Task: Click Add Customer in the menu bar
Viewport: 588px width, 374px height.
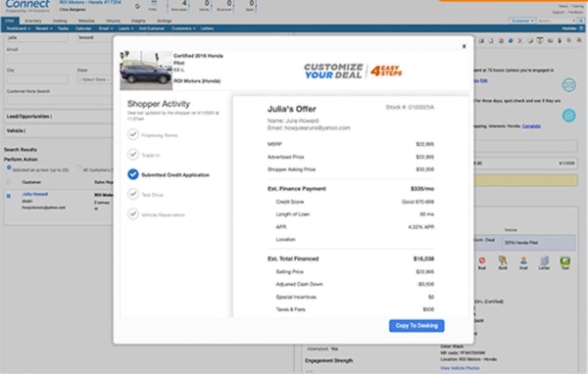Action: click(x=152, y=28)
